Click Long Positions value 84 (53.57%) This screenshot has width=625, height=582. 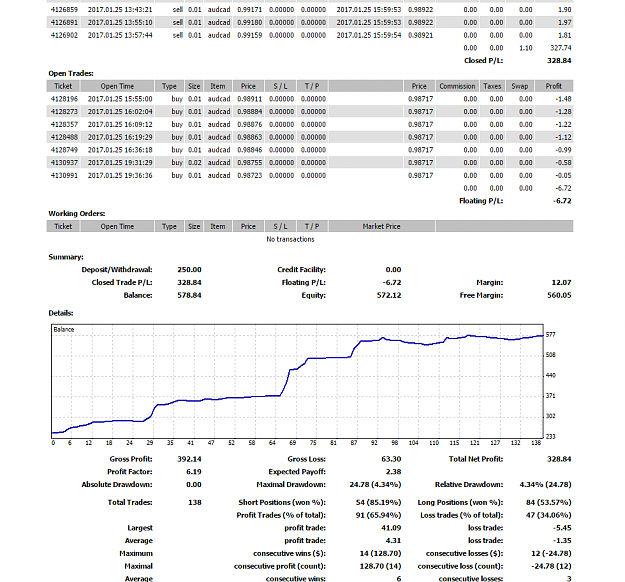pos(548,503)
